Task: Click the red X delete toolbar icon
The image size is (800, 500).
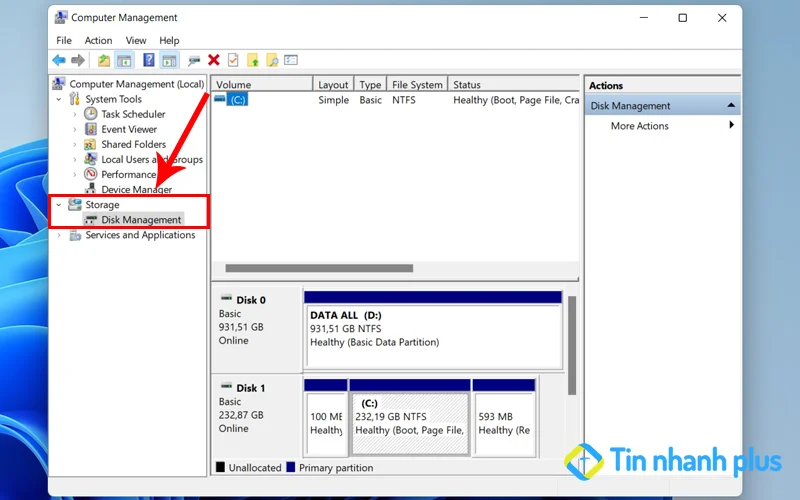Action: (214, 61)
